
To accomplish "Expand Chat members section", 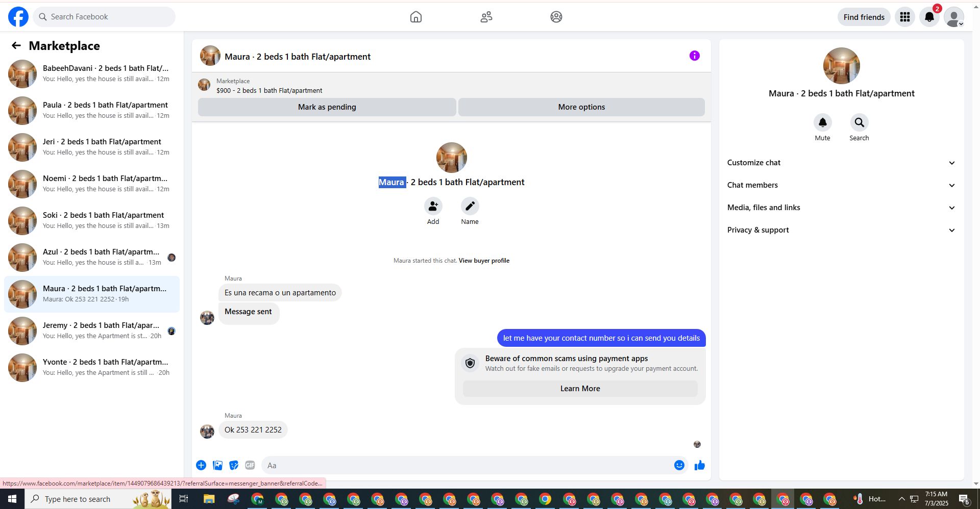I will [842, 185].
